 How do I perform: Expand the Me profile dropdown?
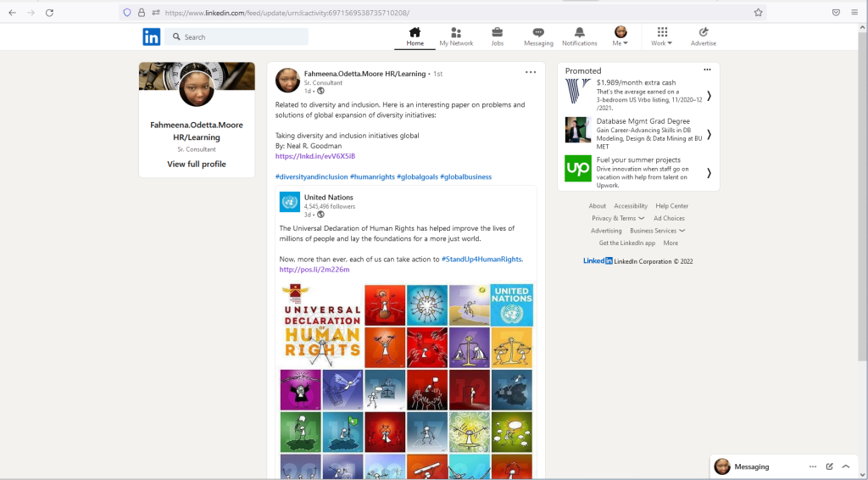click(620, 37)
